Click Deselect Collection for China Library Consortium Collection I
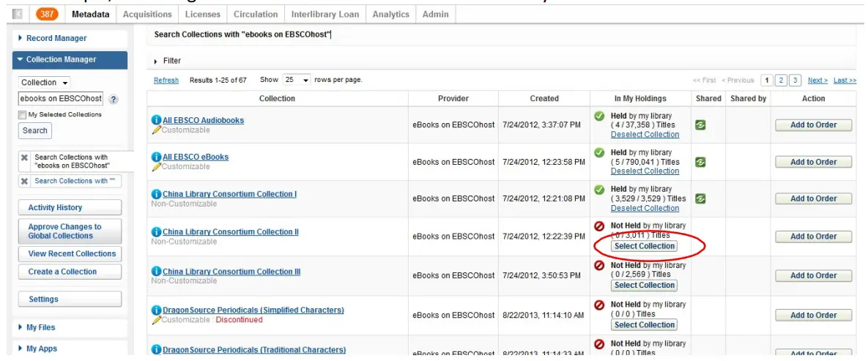Image resolution: width=868 pixels, height=361 pixels. point(645,208)
